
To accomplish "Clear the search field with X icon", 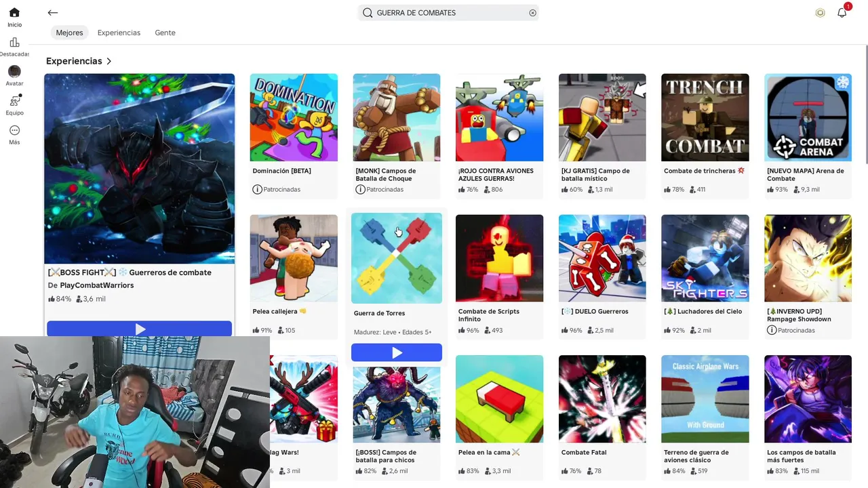I will (532, 13).
